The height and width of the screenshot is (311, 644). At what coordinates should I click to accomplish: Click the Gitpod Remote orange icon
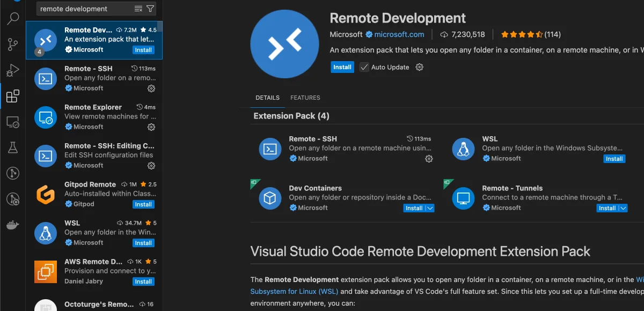pos(46,194)
